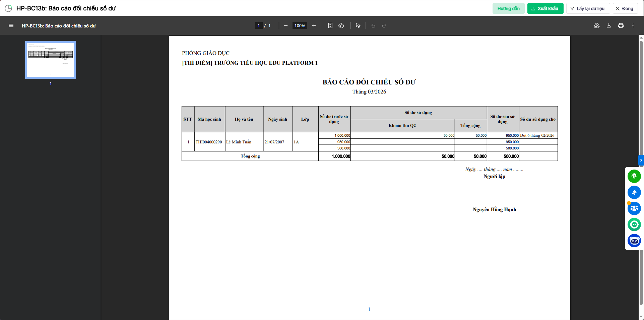Download the PDF report
Screen dimensions: 644x320
609,25
